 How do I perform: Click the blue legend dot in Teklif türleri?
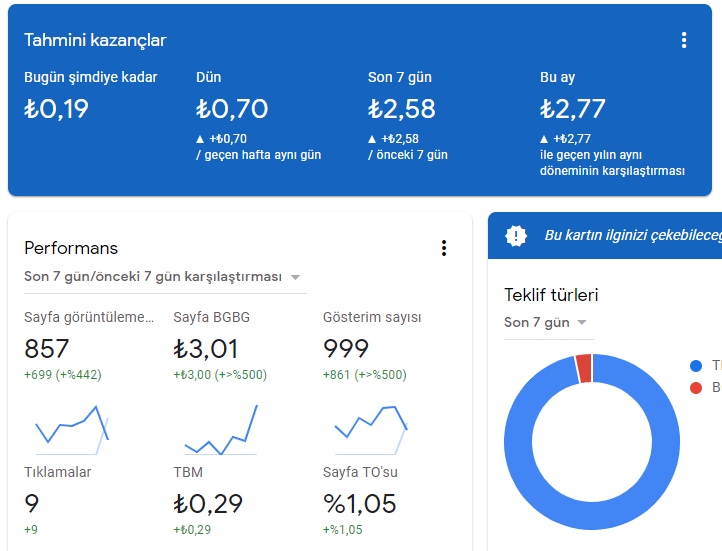click(x=696, y=366)
